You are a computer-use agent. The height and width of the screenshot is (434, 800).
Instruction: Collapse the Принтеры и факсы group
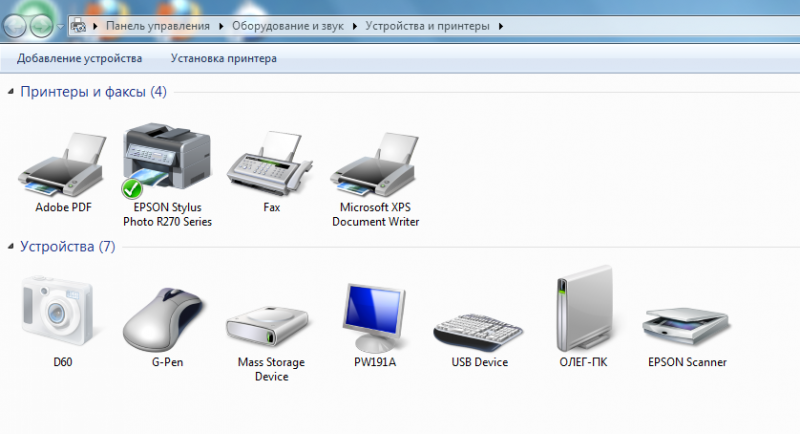coord(10,92)
